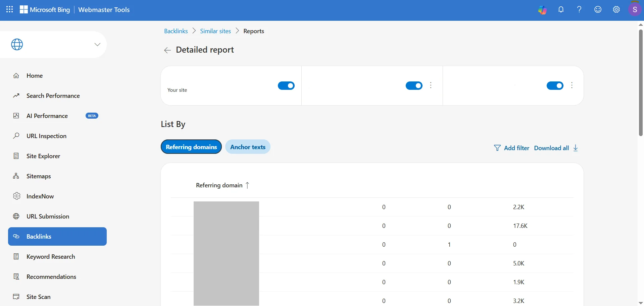The image size is (644, 306).
Task: Go back using the arrow beside Detailed report
Action: click(167, 50)
